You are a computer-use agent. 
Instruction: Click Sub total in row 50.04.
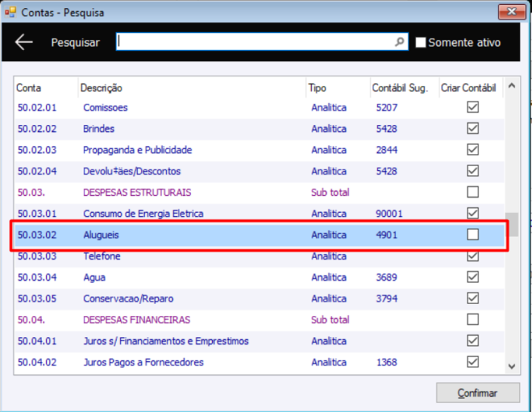click(330, 320)
